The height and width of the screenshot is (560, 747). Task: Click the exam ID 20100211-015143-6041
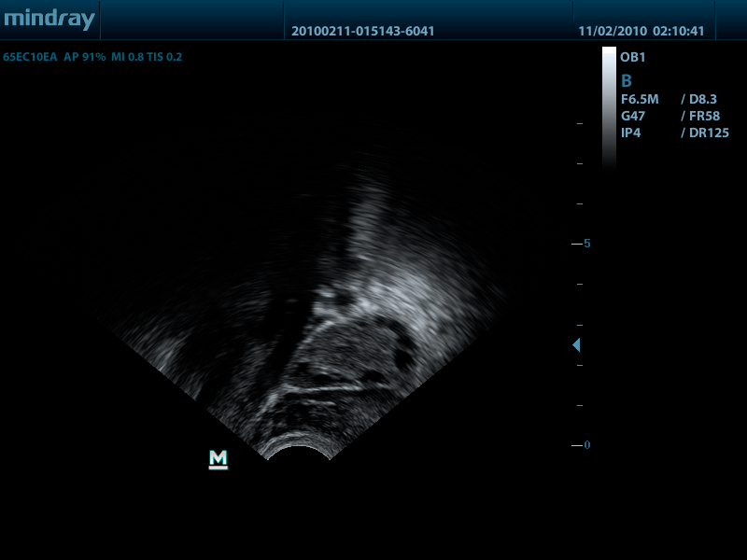click(x=362, y=31)
